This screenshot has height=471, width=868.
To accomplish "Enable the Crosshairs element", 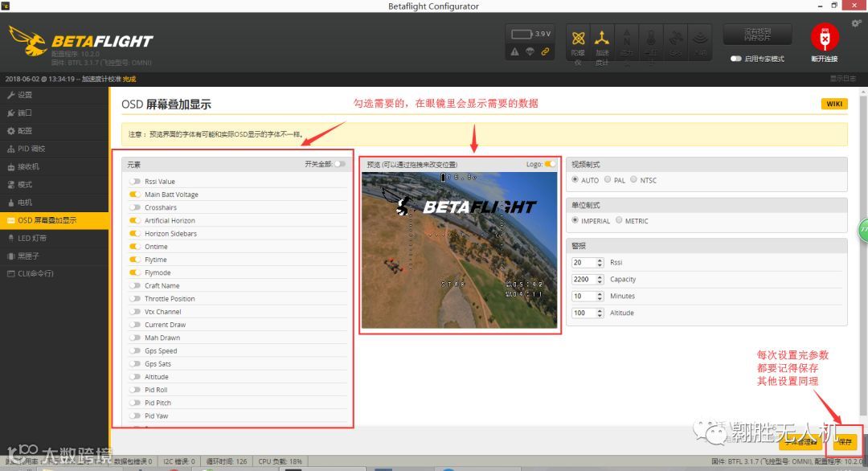I will point(135,207).
